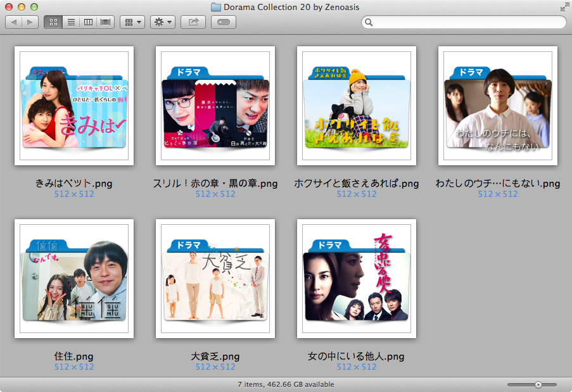
Task: Click in the search field
Action: click(463, 22)
